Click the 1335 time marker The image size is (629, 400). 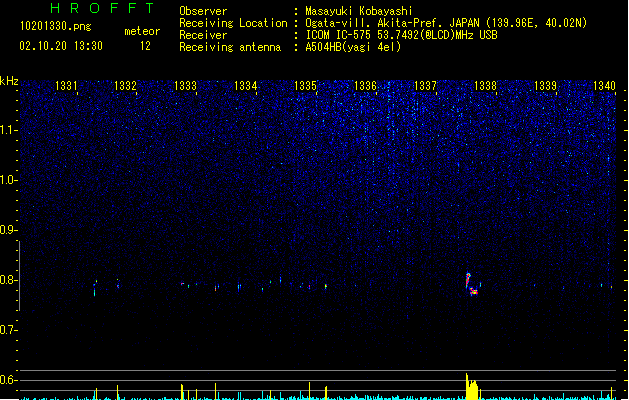click(x=305, y=85)
